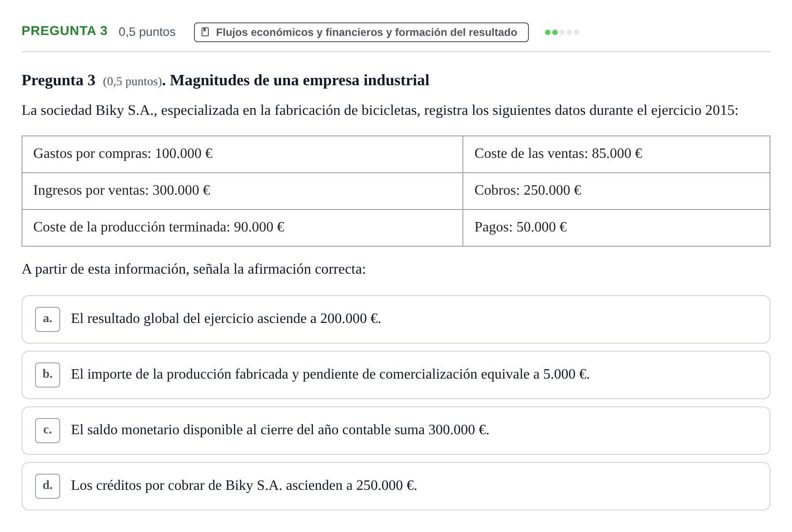
Task: Select option a, resultado global 200.000 €
Action: coord(396,319)
